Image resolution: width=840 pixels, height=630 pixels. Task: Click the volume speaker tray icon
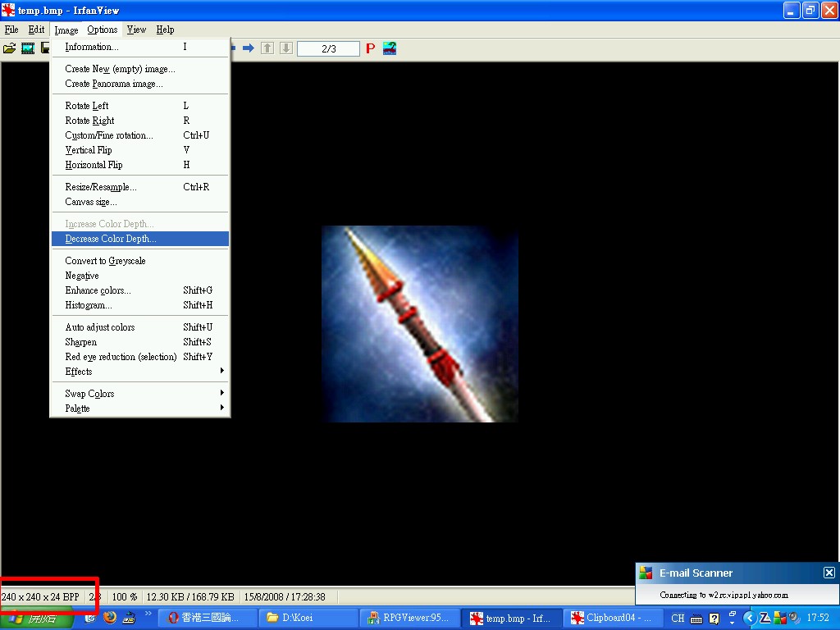click(794, 619)
